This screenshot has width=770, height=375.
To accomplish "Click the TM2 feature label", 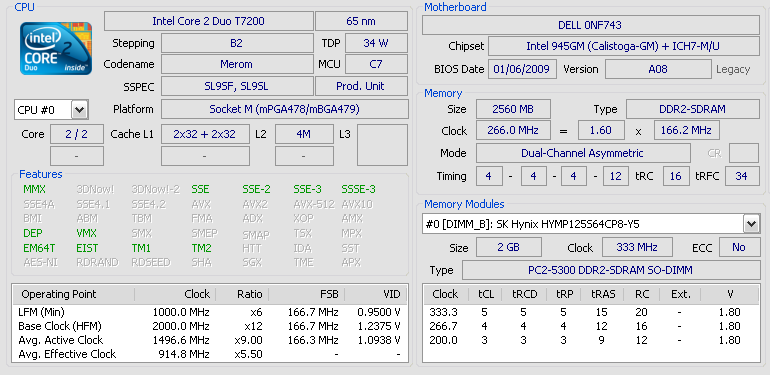I will click(201, 248).
